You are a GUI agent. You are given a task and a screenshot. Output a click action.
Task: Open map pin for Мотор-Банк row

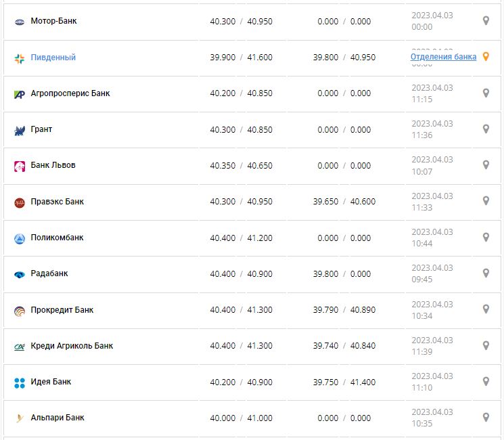pos(485,21)
